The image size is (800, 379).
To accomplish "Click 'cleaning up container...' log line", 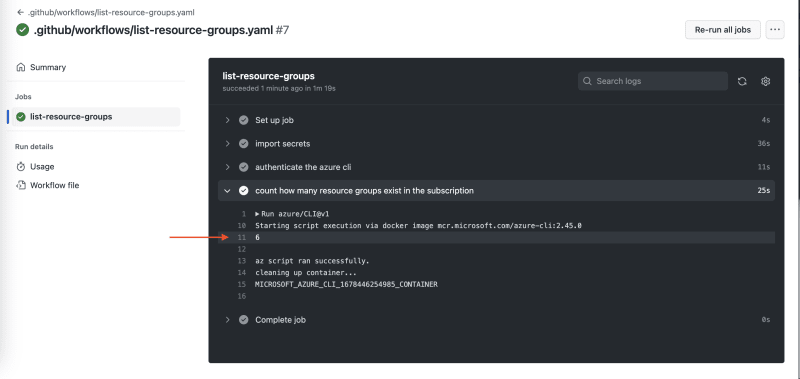I will [306, 272].
